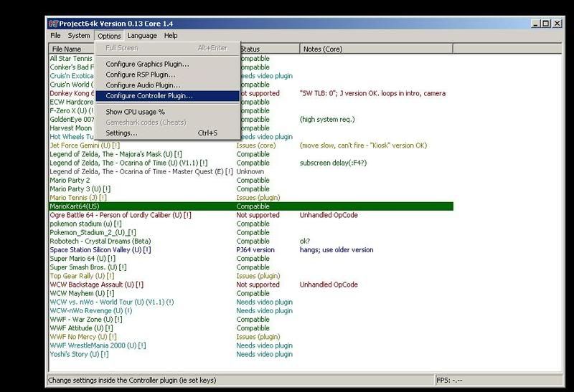
Task: Select WWF Attitude (U) [!]
Action: [81, 328]
